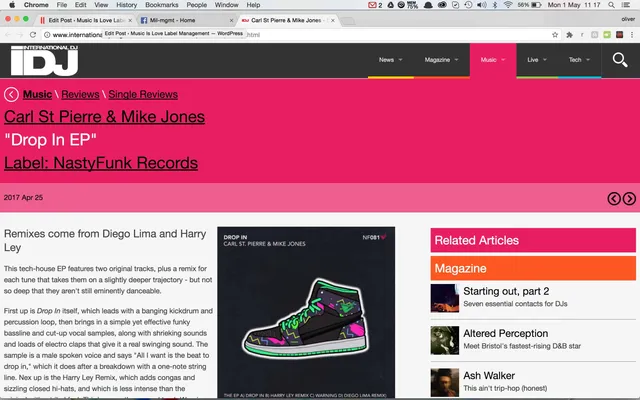Click the IDJ International DJ logo
This screenshot has width=640, height=400.
(x=44, y=60)
